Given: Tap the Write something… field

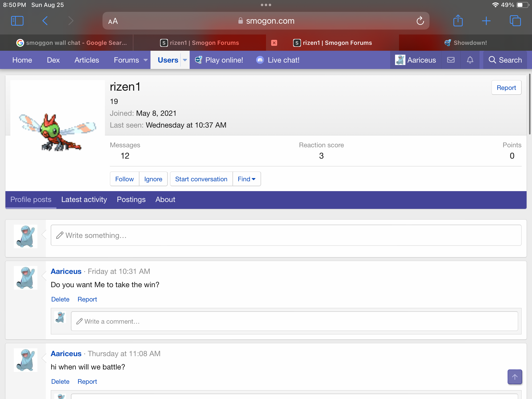Looking at the screenshot, I should (286, 235).
